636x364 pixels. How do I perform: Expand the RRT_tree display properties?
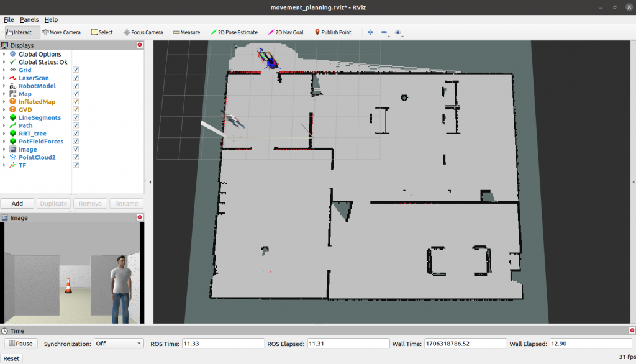point(4,133)
